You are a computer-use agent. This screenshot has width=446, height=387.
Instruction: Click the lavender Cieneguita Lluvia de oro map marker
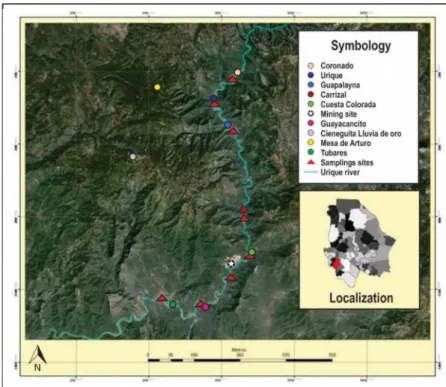[133, 156]
